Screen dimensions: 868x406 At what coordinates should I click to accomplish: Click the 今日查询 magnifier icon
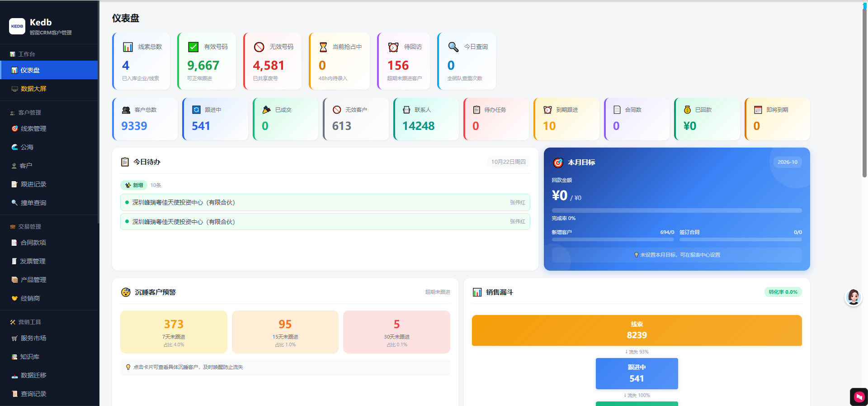coord(453,47)
